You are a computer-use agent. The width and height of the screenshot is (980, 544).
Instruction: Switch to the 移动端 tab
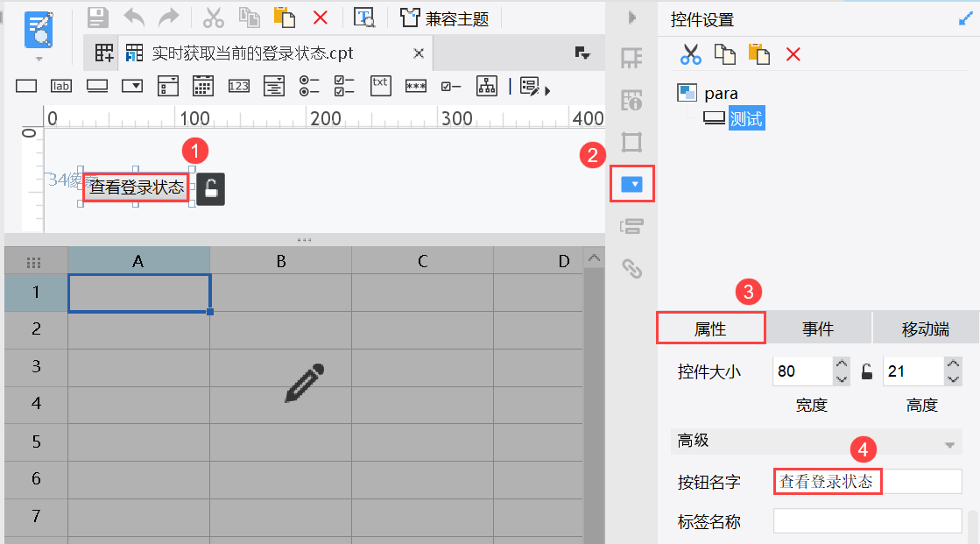click(x=925, y=327)
